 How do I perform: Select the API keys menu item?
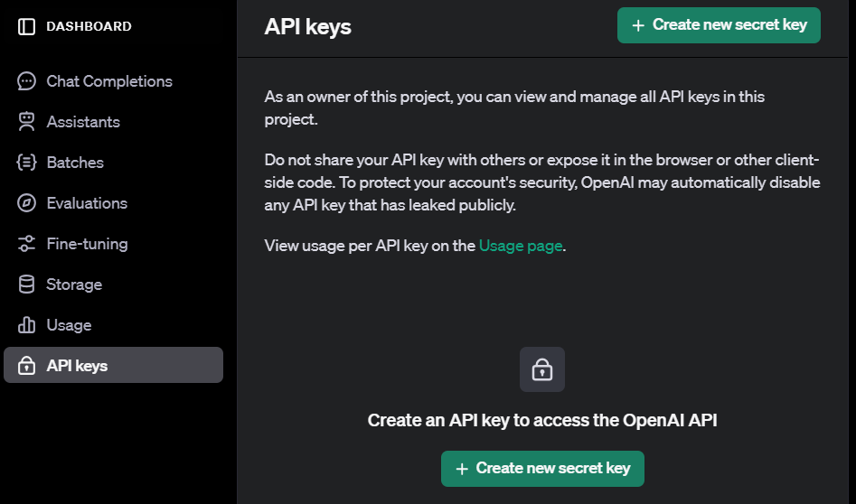(114, 365)
